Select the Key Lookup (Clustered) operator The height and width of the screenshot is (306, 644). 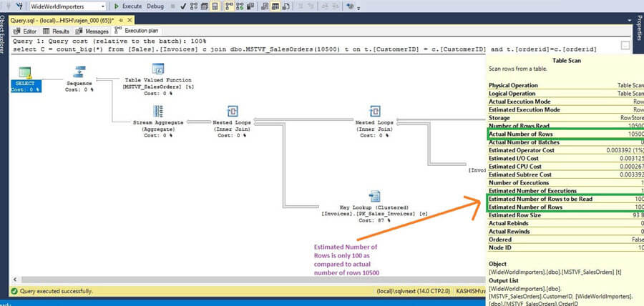click(x=374, y=207)
